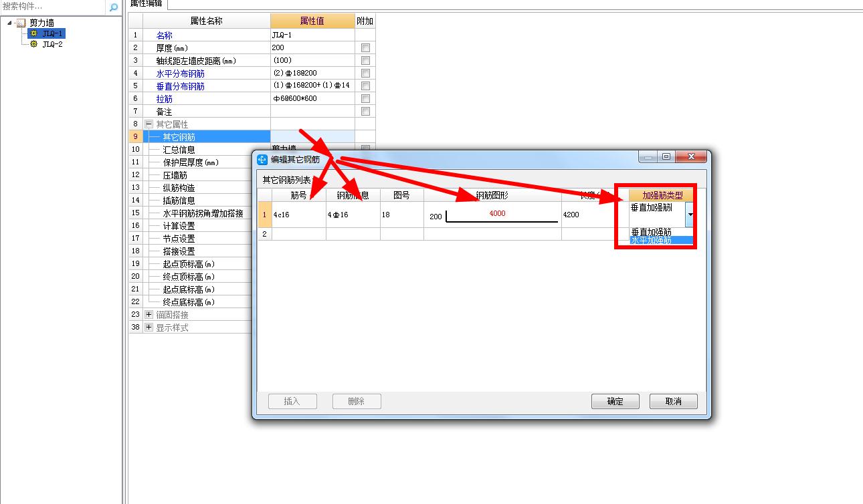863x504 pixels.
Task: Close the 编辑其它钢筋 dialog
Action: tap(690, 157)
